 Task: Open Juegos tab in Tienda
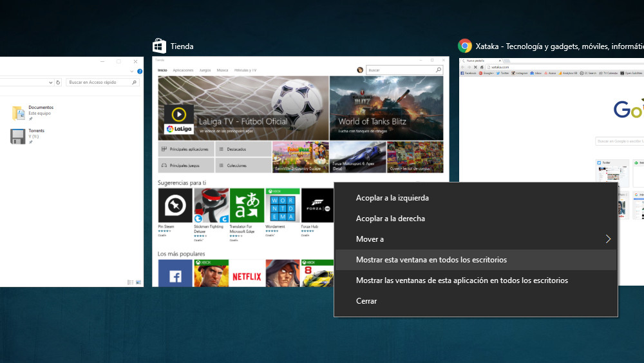click(x=205, y=70)
